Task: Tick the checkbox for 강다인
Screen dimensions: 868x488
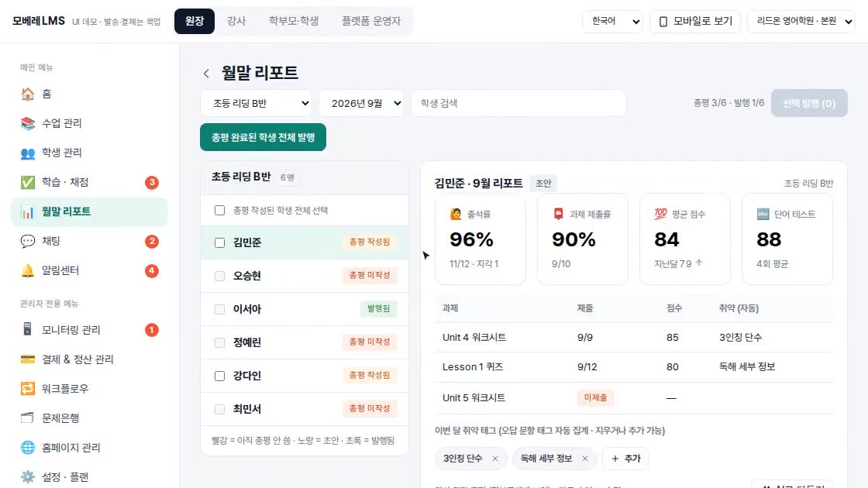Action: click(220, 376)
